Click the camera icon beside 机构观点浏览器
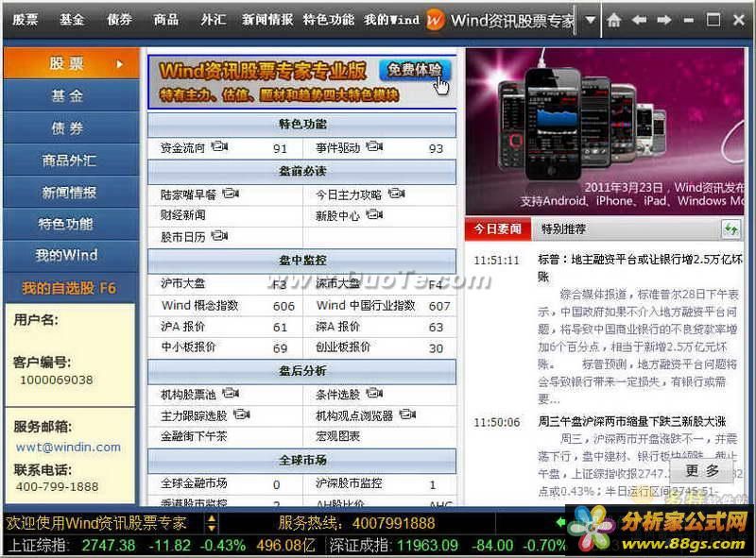Screen dimensions: 756x558 coord(407,414)
